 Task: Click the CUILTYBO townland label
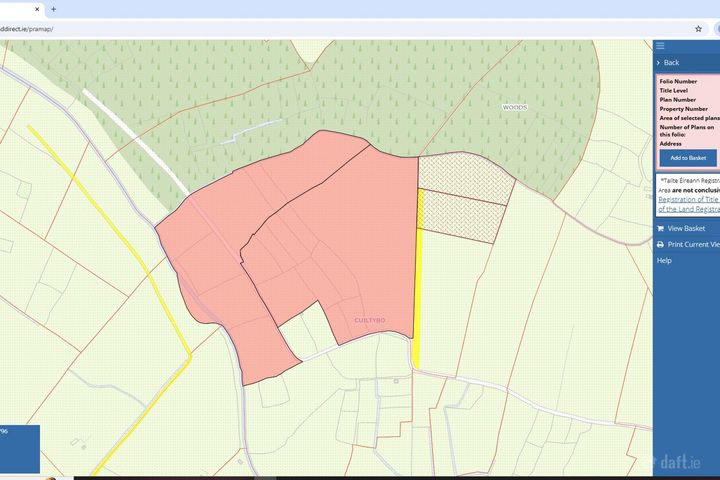(x=369, y=319)
